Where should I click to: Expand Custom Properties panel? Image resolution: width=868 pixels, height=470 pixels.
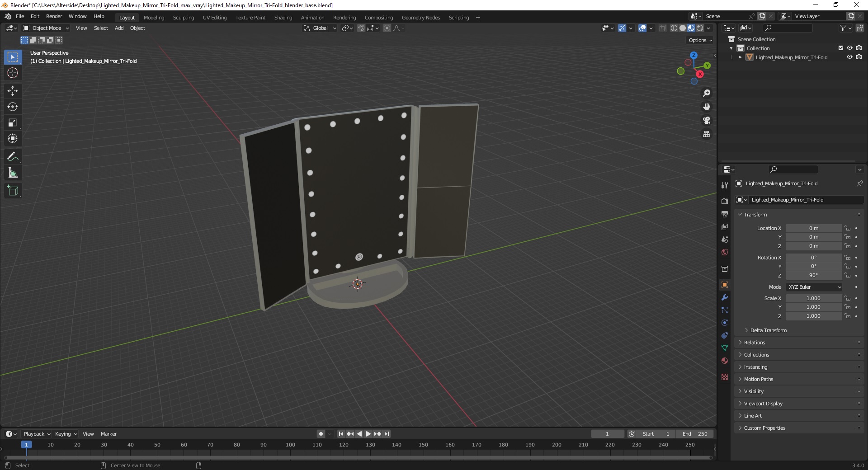764,428
